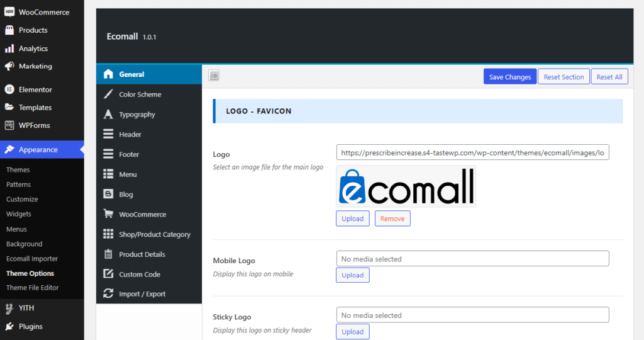Click the WooCommerce icon in the WordPress sidebar
This screenshot has height=340, width=644.
[9, 12]
